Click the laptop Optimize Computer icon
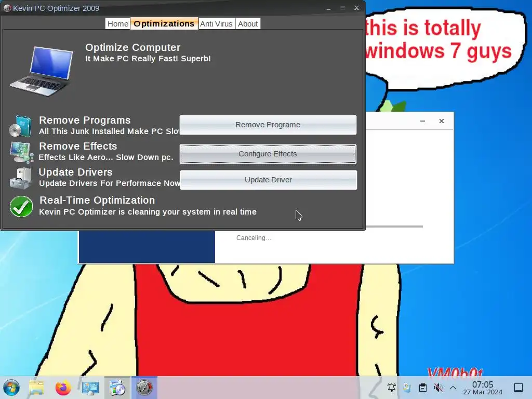Image resolution: width=532 pixels, height=399 pixels. pos(42,71)
